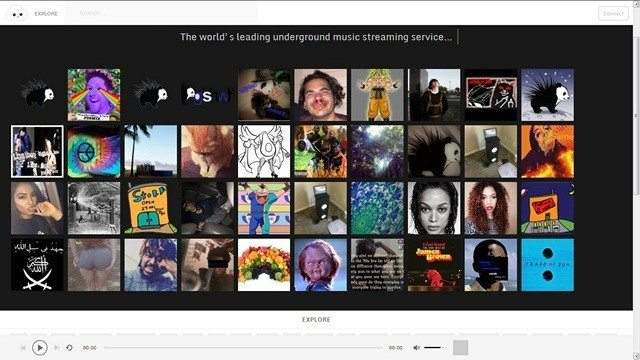Image resolution: width=640 pixels, height=360 pixels.
Task: Open the person standing outdoors in dark coat
Action: (x=434, y=95)
